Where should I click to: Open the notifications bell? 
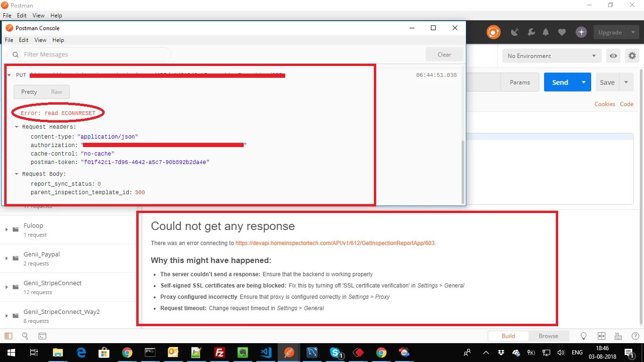point(546,33)
